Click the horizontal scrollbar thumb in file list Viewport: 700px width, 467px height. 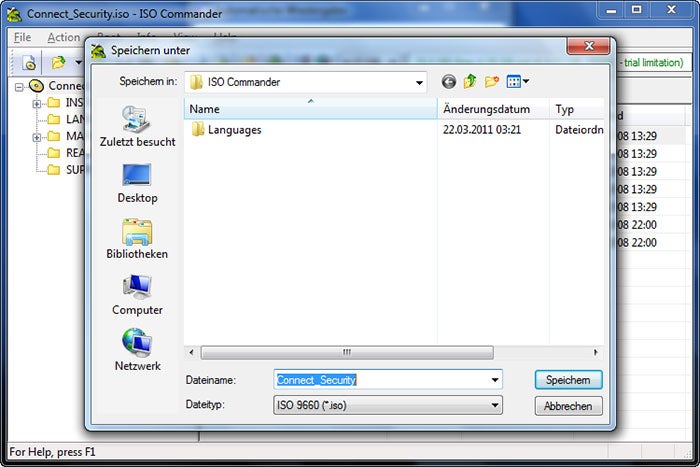pos(347,352)
